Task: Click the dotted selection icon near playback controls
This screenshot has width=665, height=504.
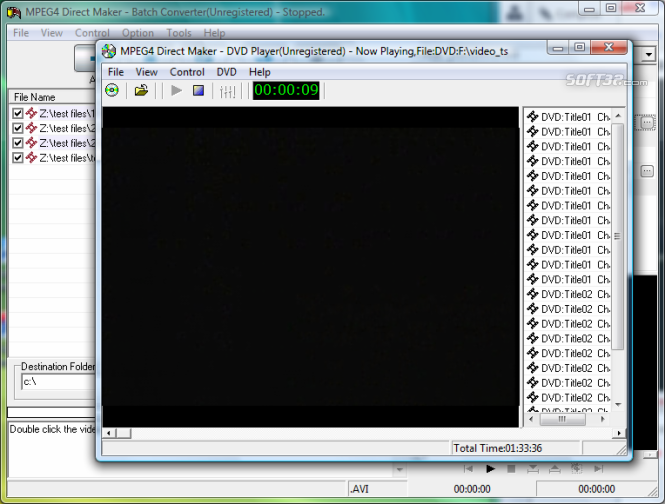Action: point(576,468)
